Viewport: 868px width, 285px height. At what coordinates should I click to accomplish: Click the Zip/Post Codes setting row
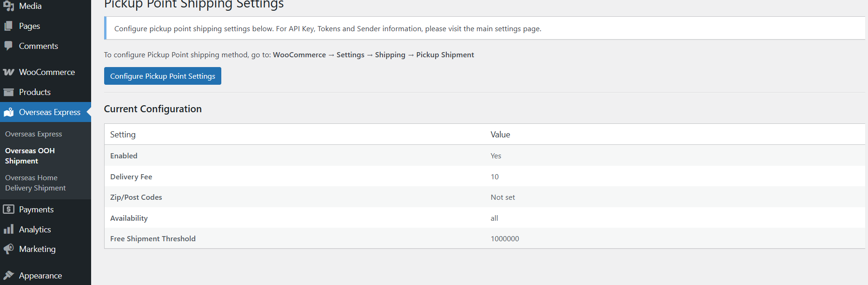coord(136,197)
